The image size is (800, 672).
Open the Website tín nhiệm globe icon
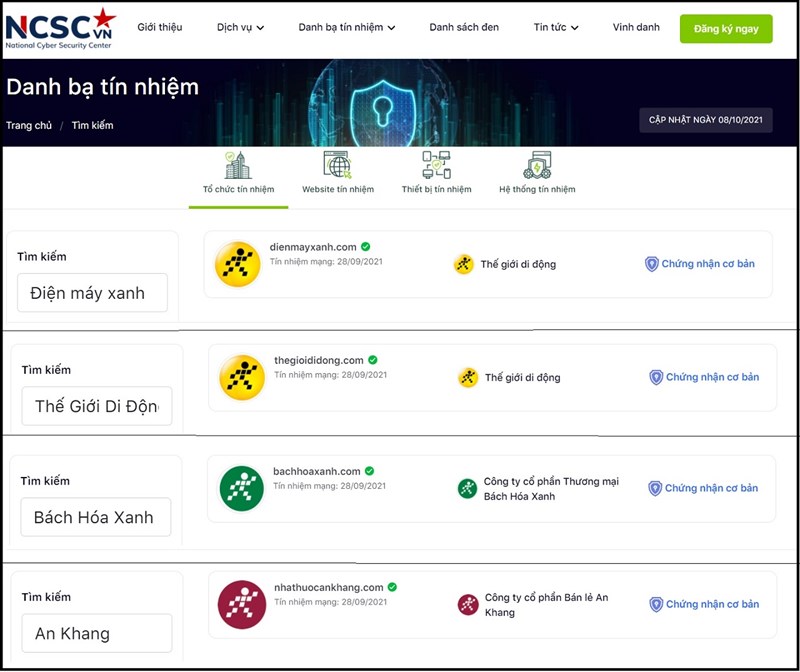point(338,165)
